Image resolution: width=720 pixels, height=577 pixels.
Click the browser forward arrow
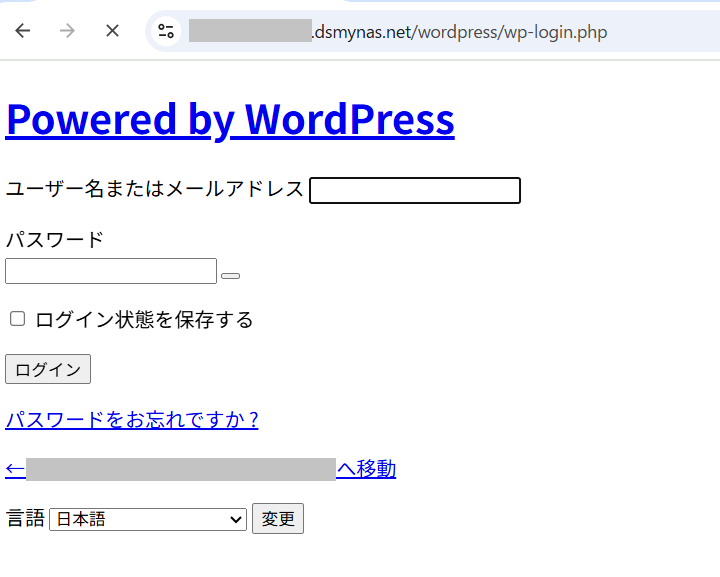67,31
